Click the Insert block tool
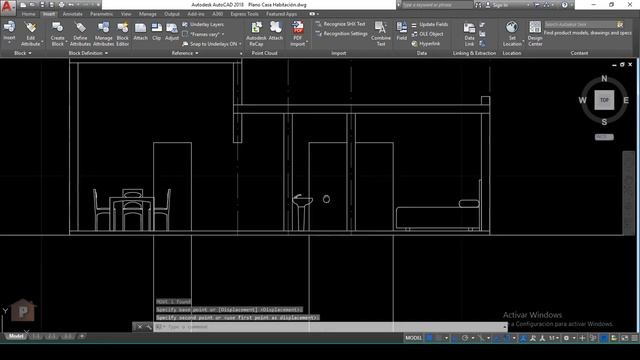The image size is (640, 360). click(x=9, y=31)
